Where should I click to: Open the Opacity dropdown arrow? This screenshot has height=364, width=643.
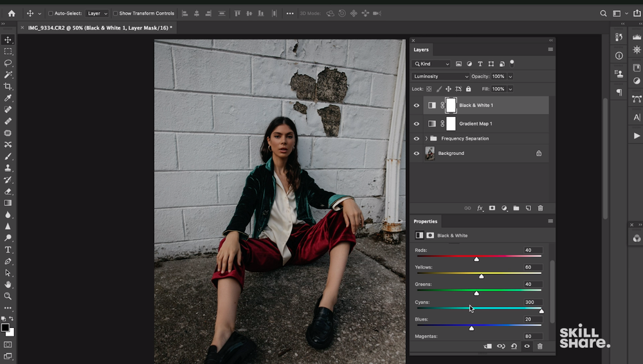coord(510,77)
